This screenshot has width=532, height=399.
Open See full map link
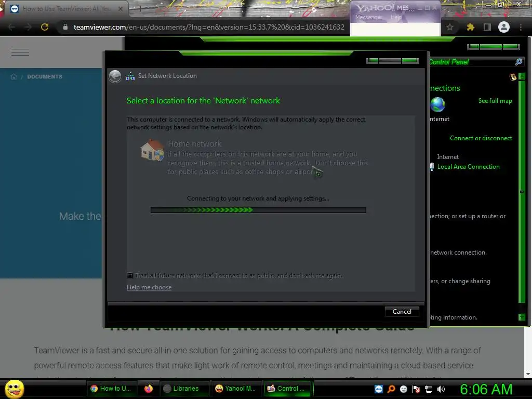point(495,101)
